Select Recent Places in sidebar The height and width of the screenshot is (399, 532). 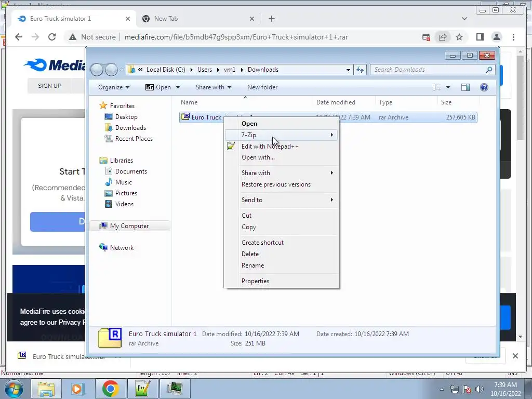[x=134, y=138]
